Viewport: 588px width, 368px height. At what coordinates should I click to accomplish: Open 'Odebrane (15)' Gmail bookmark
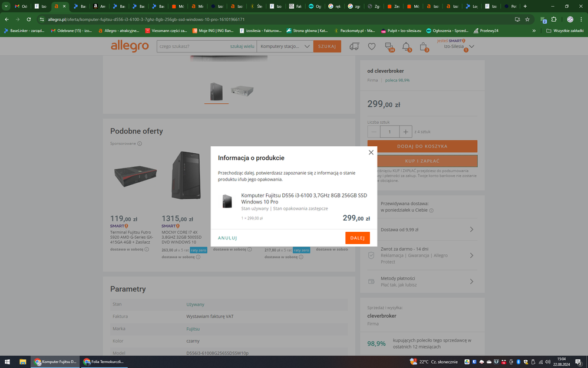(71, 31)
